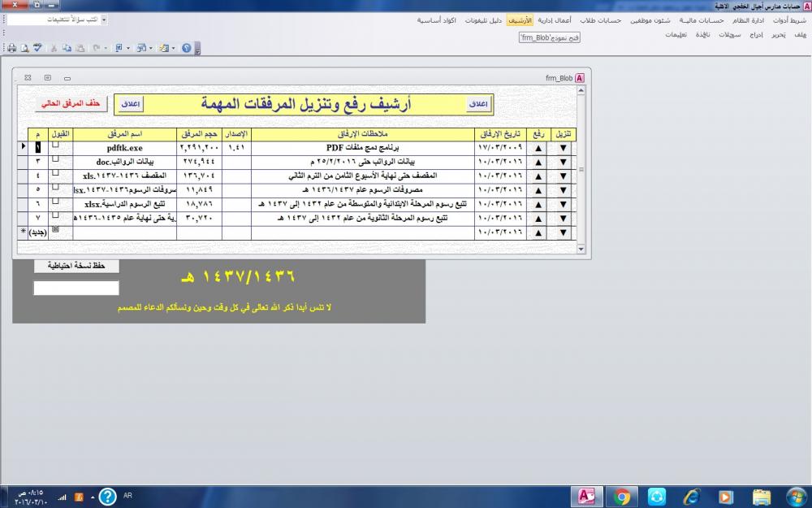Viewport: 812px width, 508px height.
Task: Expand the help question box dropdown arrow
Action: (x=104, y=19)
